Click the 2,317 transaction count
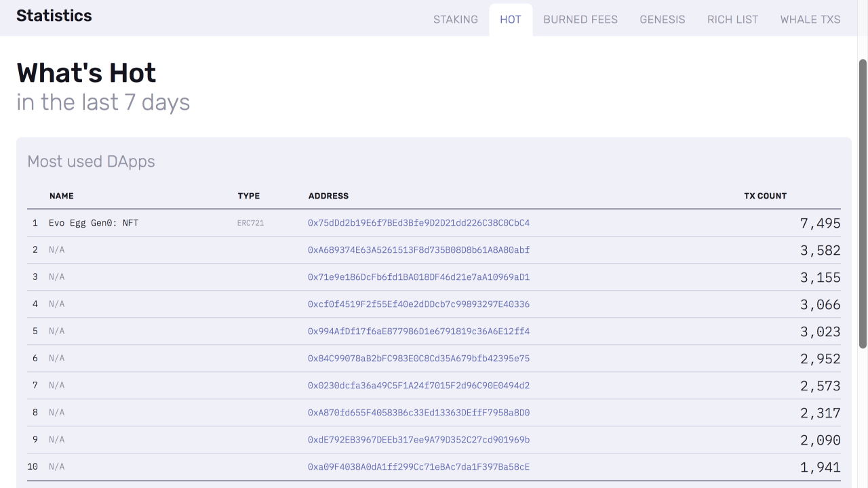 [821, 413]
